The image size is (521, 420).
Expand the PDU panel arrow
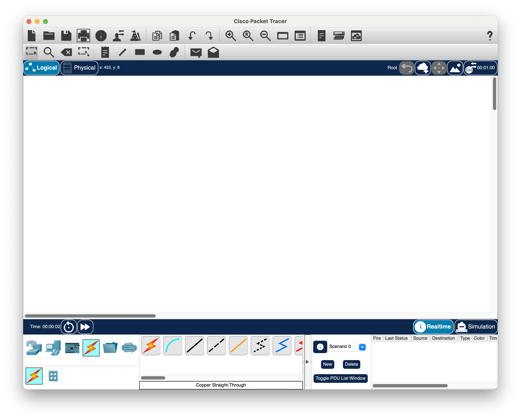[x=307, y=362]
